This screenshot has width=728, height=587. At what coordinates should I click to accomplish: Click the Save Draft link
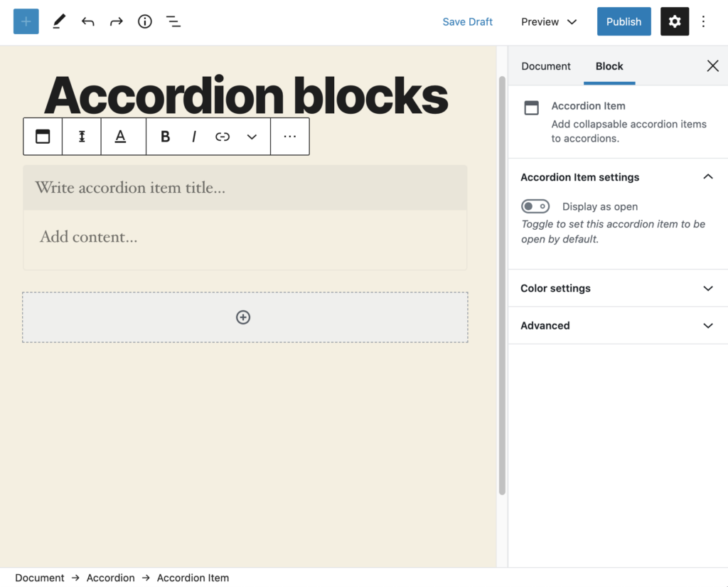pyautogui.click(x=467, y=21)
